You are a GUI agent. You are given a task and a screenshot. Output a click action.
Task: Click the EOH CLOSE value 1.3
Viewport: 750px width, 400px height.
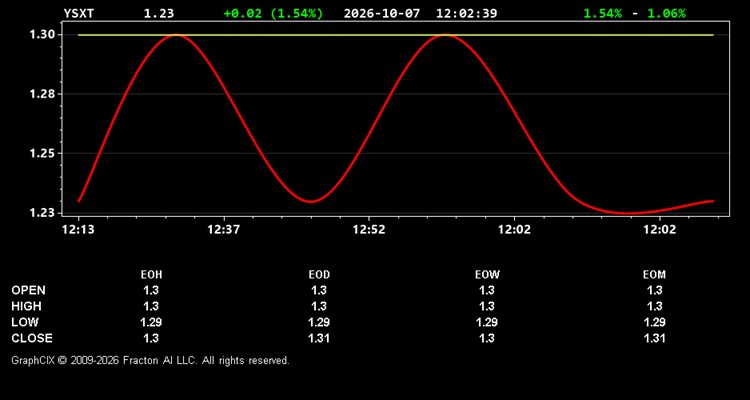(151, 338)
